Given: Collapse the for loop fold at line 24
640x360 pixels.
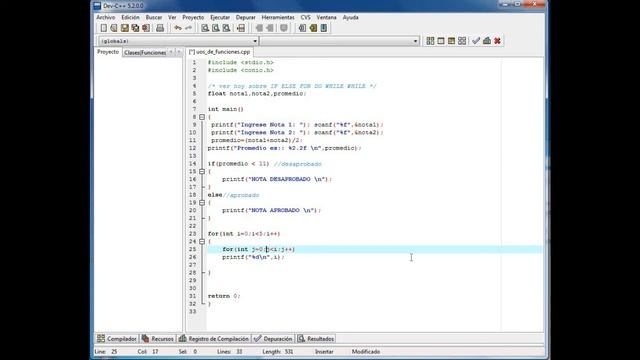Looking at the screenshot, I should 202,242.
